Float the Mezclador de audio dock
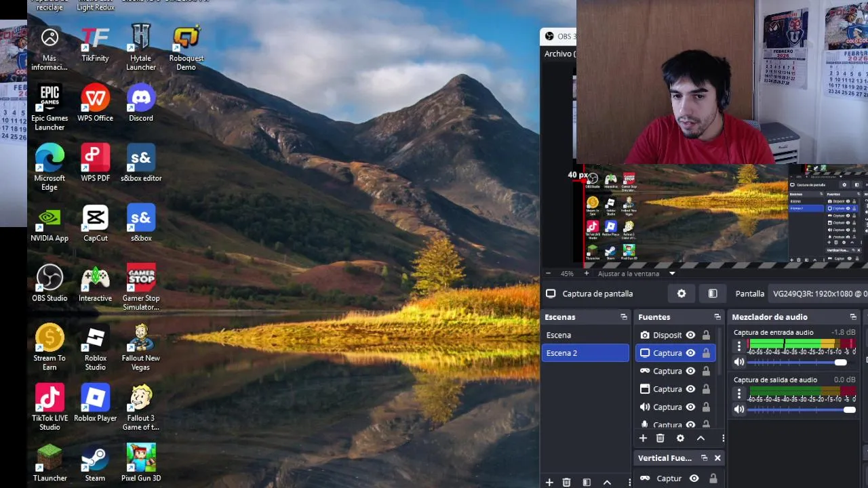Viewport: 868px width, 488px height. point(853,317)
